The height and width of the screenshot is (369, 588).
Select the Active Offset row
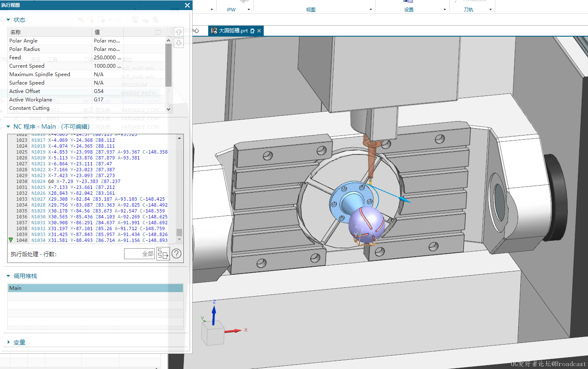[86, 91]
